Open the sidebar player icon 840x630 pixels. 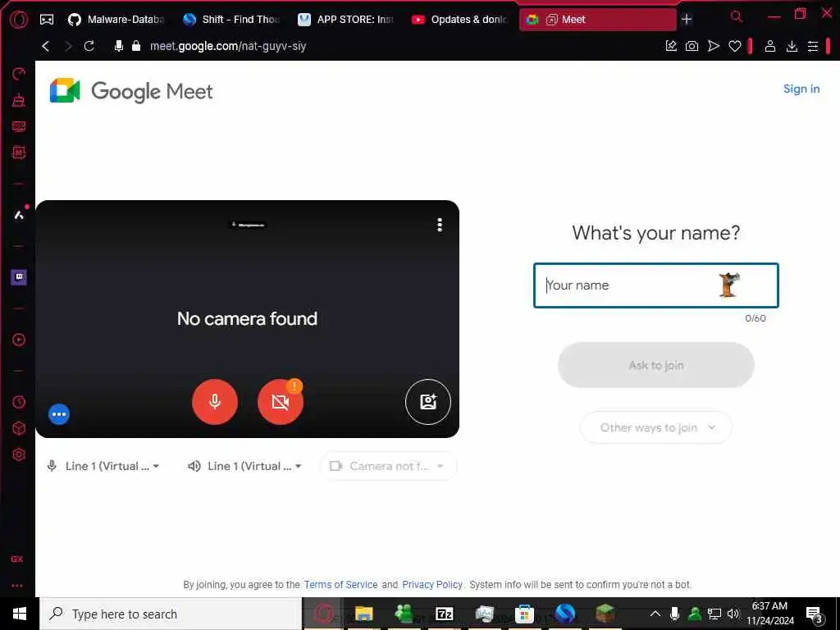(x=19, y=340)
